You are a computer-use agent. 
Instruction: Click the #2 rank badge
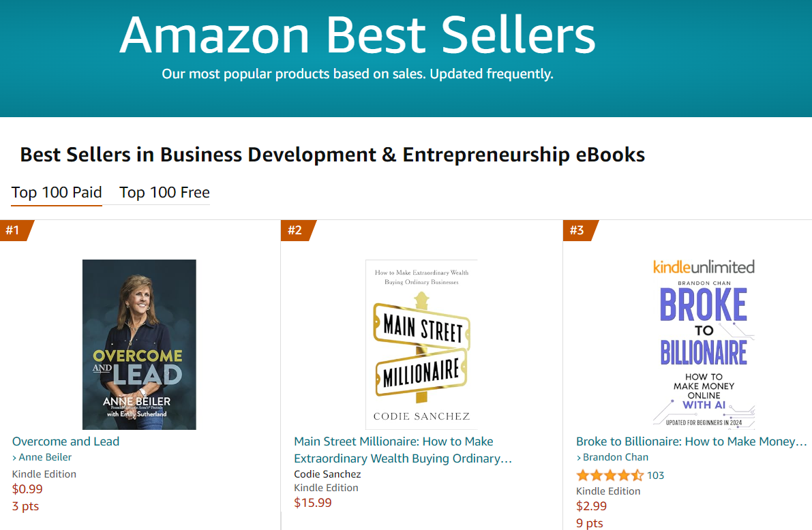(295, 230)
